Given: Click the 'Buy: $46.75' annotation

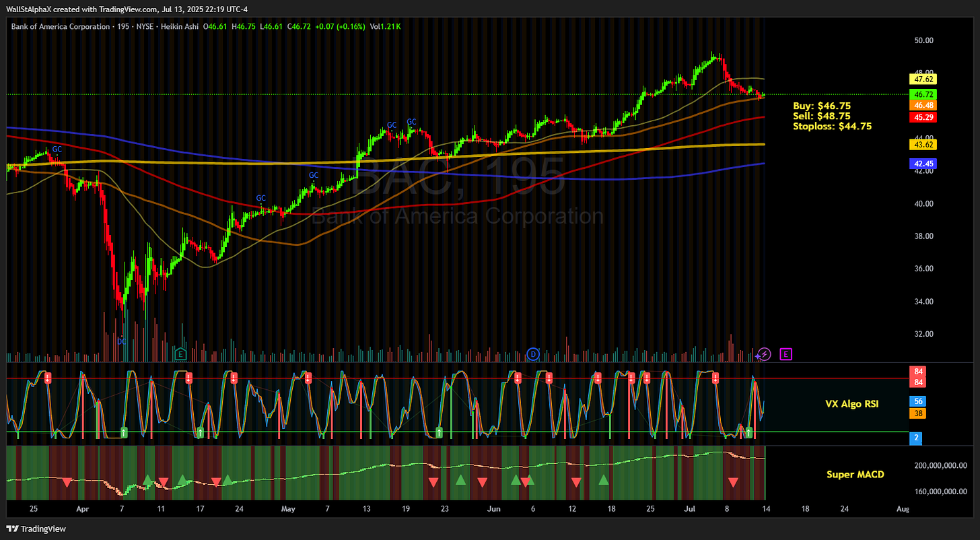Looking at the screenshot, I should (x=822, y=106).
